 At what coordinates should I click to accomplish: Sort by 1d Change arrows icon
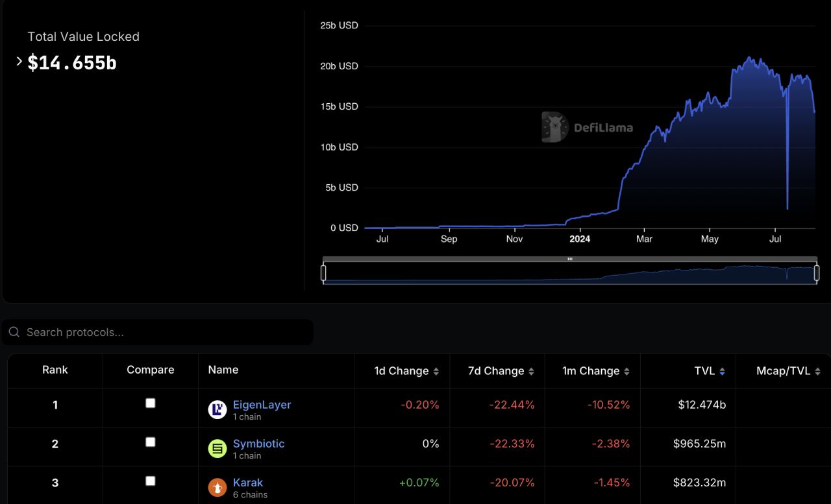click(436, 372)
